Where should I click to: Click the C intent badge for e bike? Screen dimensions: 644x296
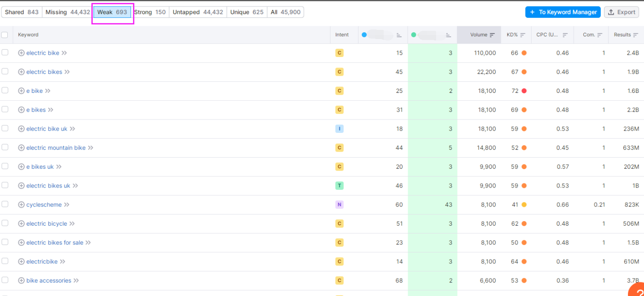coord(339,91)
